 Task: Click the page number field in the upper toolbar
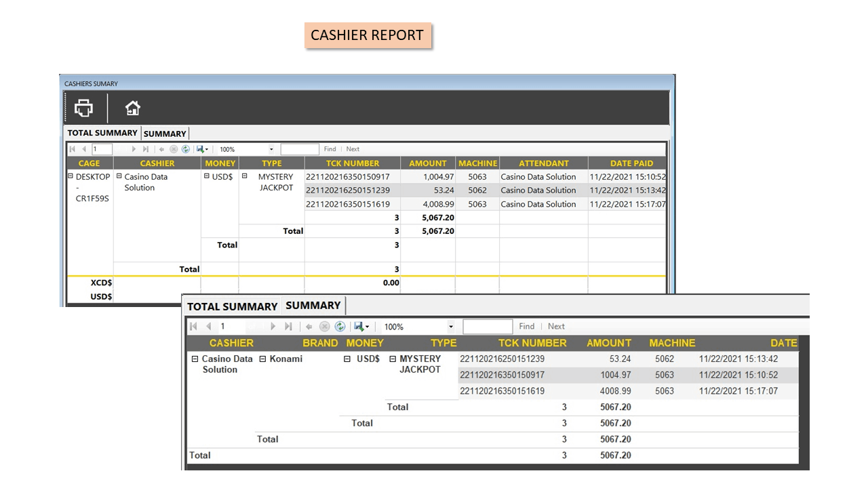(102, 149)
